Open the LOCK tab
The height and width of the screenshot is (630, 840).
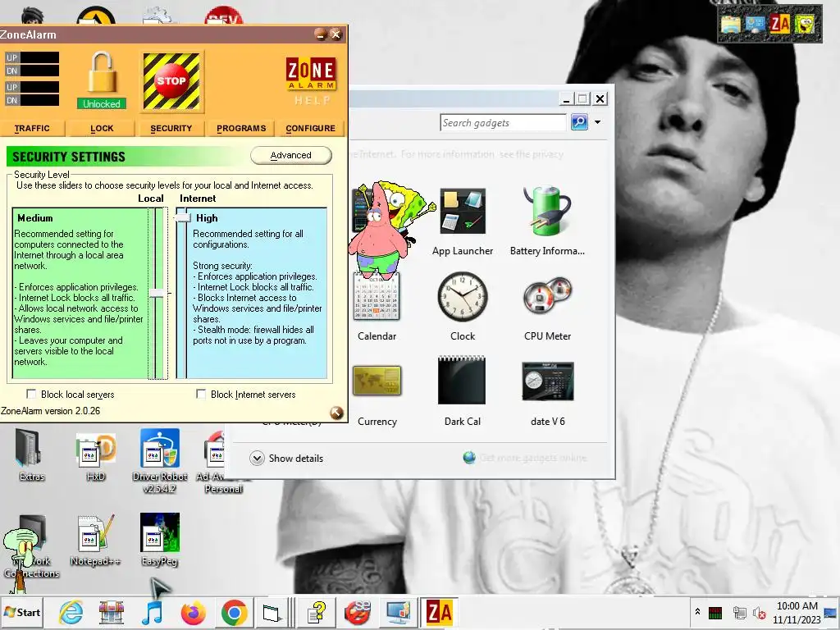click(102, 129)
